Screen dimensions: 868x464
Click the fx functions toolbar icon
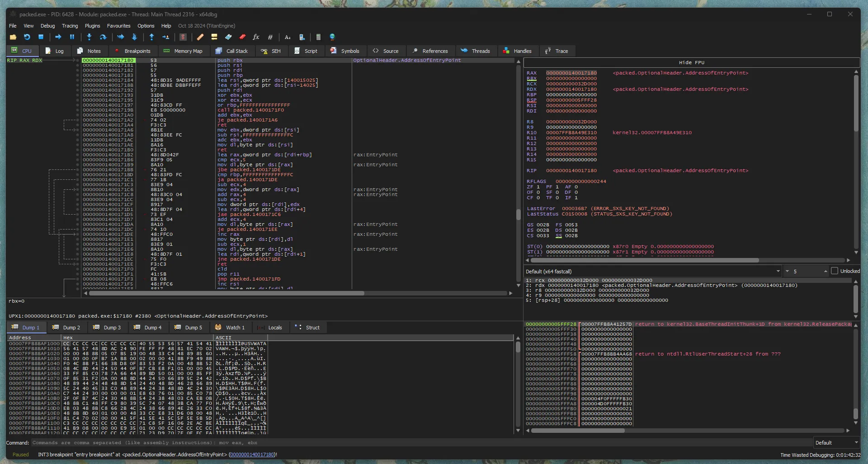point(256,37)
